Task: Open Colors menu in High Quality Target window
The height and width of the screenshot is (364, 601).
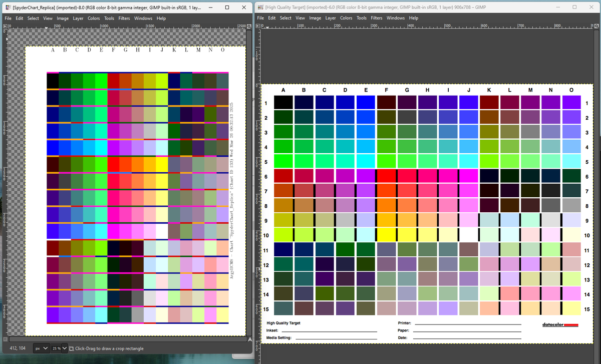Action: coord(346,18)
